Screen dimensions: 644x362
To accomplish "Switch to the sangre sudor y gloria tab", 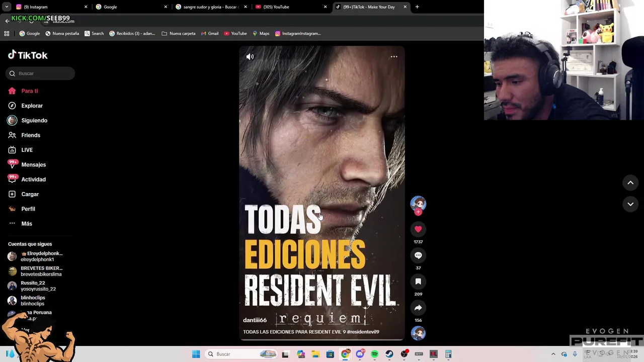I will [x=211, y=7].
